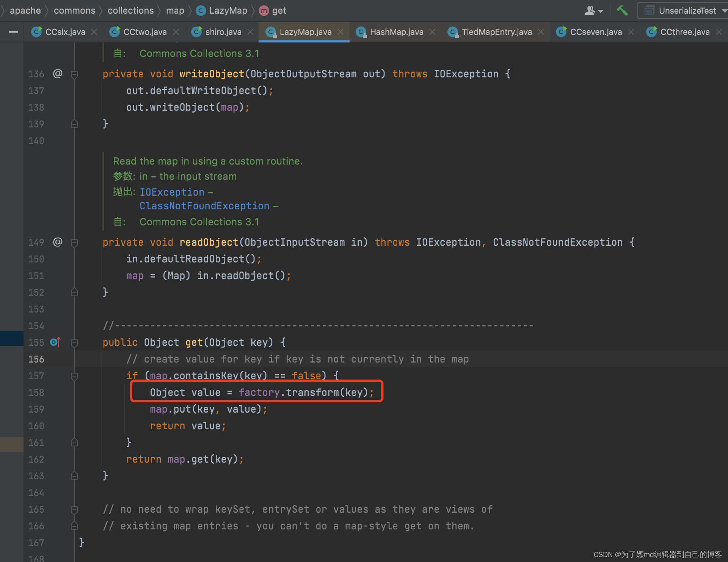Click the map package breadcrumb
The image size is (728, 562).
[x=175, y=11]
